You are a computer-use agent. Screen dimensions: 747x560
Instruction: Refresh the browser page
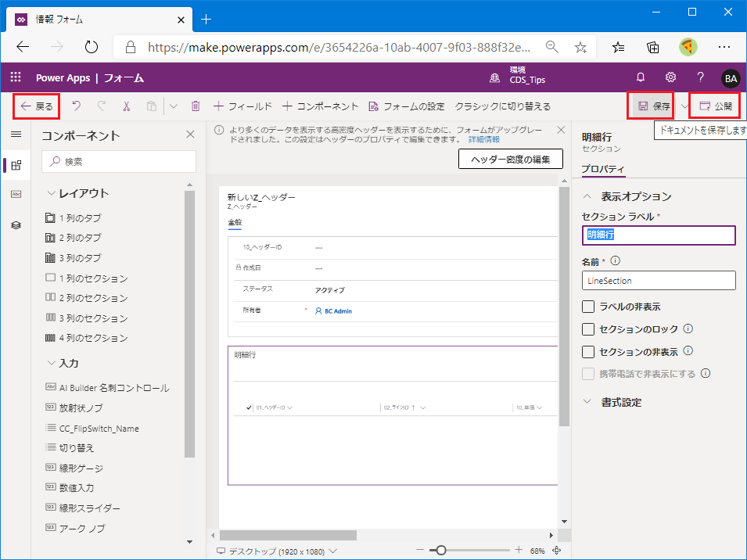[91, 47]
